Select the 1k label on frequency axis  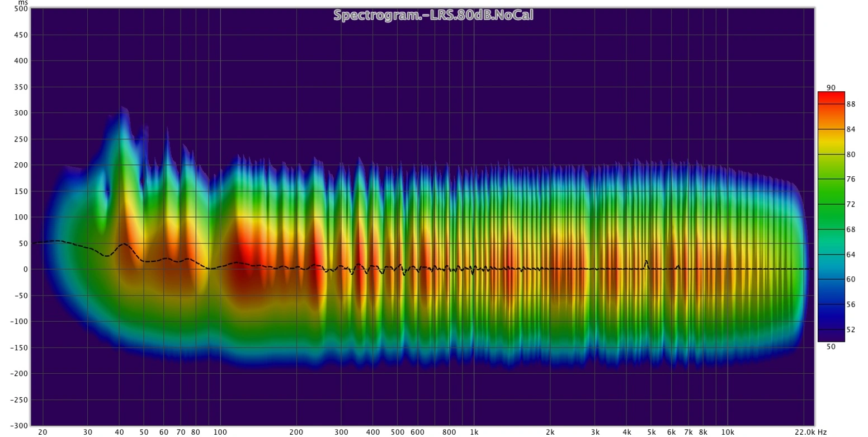click(x=474, y=432)
